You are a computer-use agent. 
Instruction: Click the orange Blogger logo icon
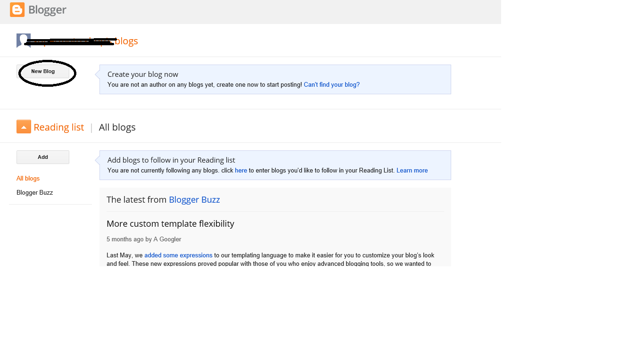click(17, 9)
